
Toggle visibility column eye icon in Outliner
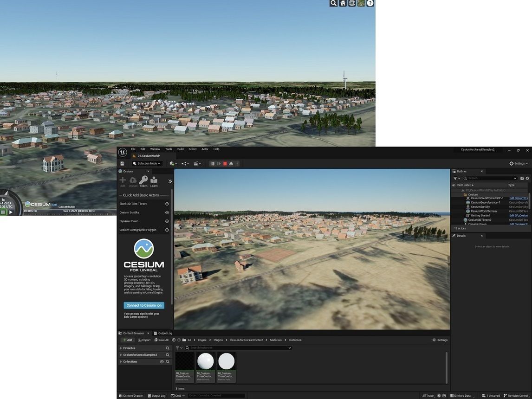[454, 185]
